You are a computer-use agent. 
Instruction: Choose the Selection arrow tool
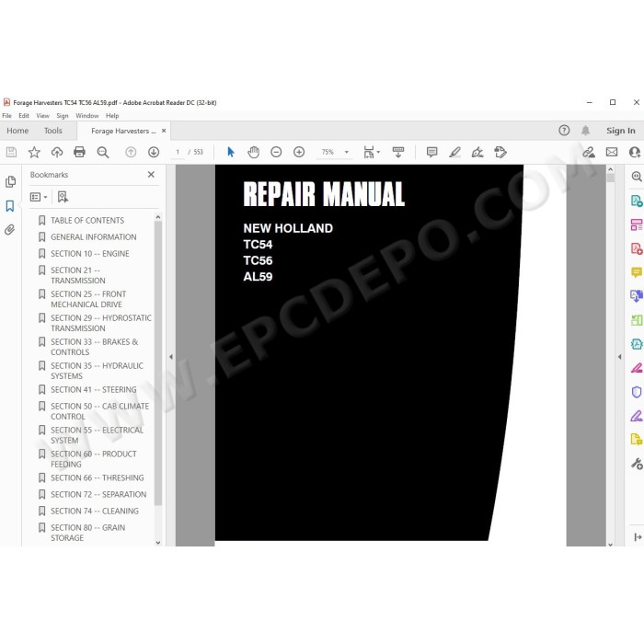(x=231, y=153)
